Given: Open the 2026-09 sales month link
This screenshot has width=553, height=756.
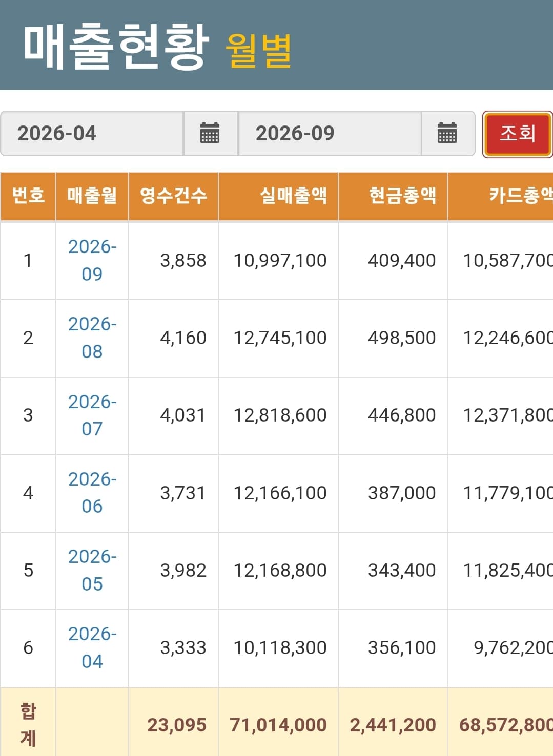Looking at the screenshot, I should (92, 260).
